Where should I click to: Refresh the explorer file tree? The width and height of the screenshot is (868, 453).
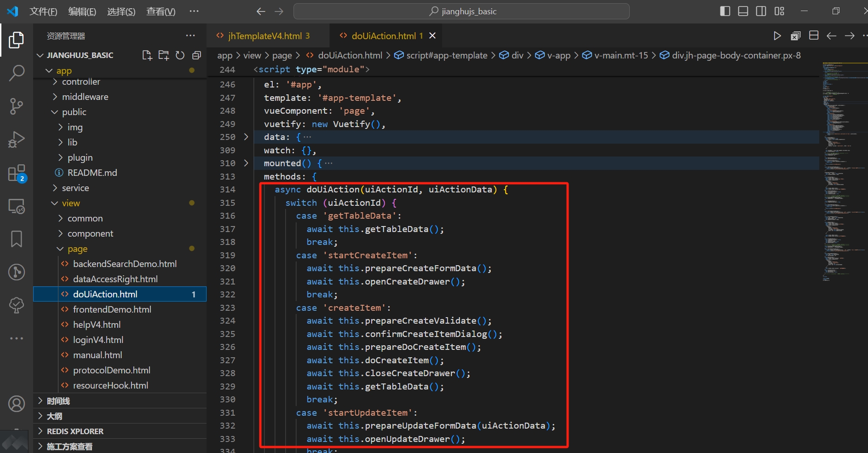point(180,55)
